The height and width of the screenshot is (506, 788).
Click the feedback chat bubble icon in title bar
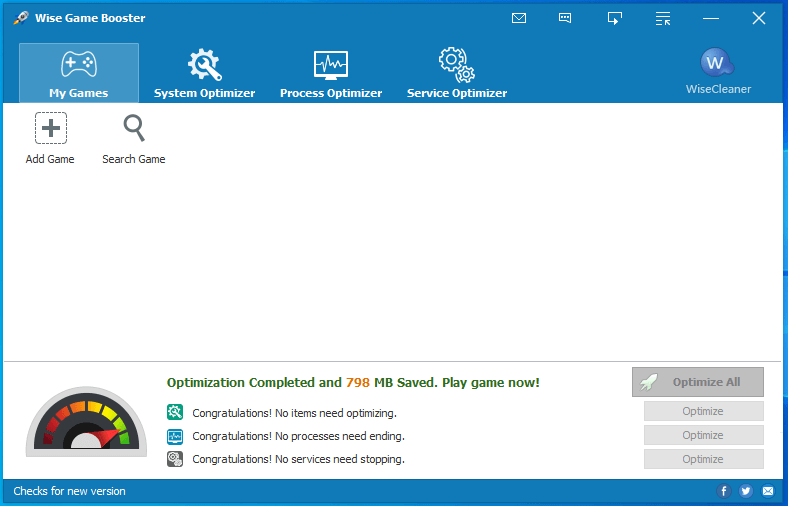(x=565, y=19)
